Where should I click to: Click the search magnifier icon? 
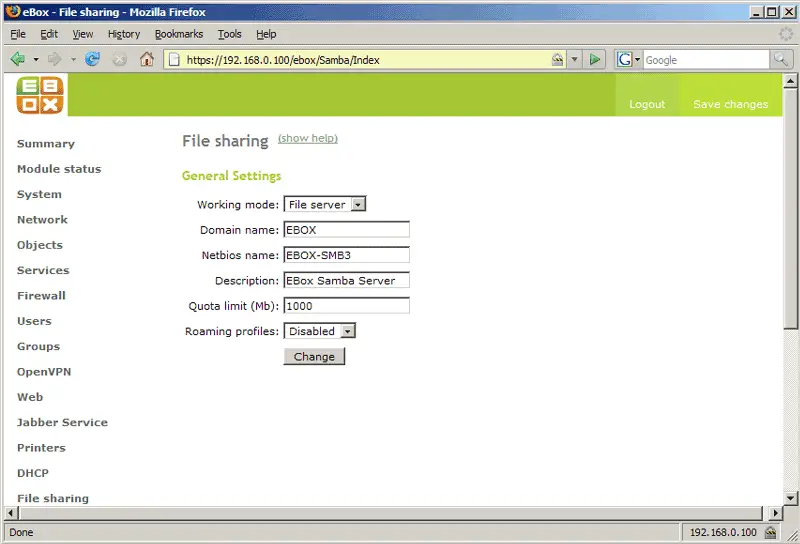[x=781, y=59]
